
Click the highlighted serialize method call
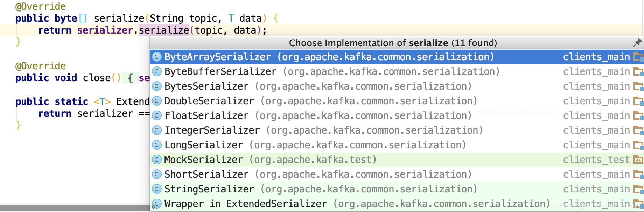pos(164,30)
